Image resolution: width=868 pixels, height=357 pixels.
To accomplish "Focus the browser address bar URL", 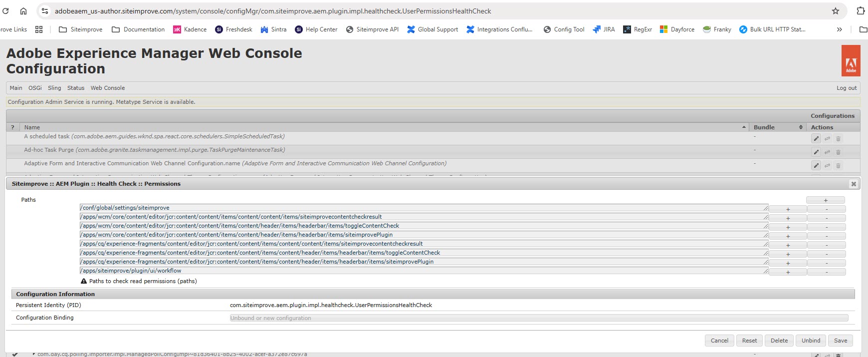I will click(x=273, y=11).
